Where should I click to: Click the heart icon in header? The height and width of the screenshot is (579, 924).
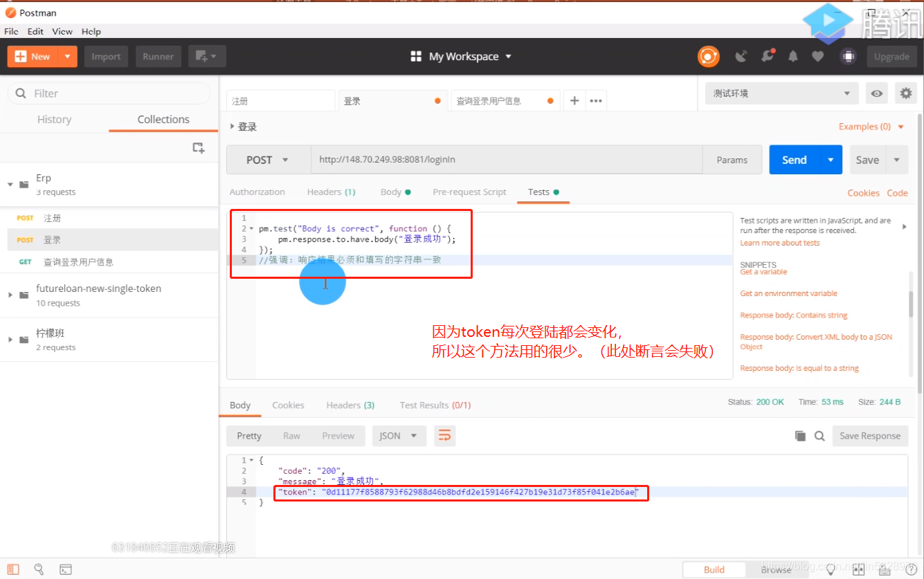click(x=818, y=57)
